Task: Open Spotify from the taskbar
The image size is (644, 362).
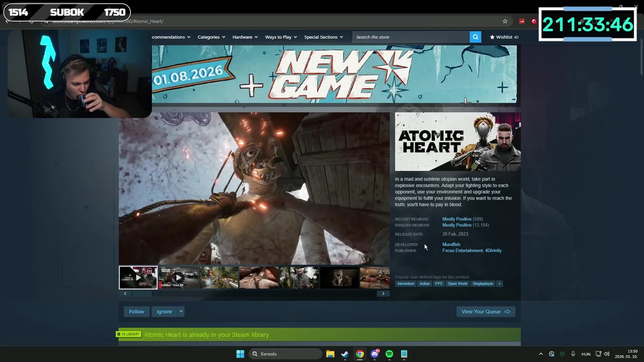Action: pos(389,354)
